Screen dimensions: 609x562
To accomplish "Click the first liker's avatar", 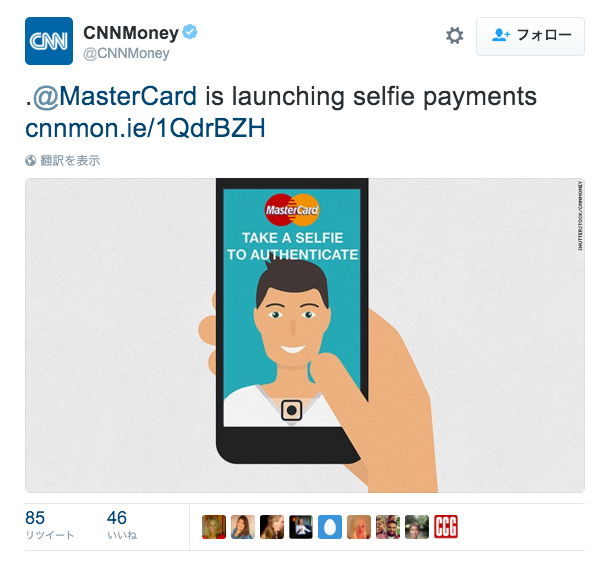I will 214,527.
